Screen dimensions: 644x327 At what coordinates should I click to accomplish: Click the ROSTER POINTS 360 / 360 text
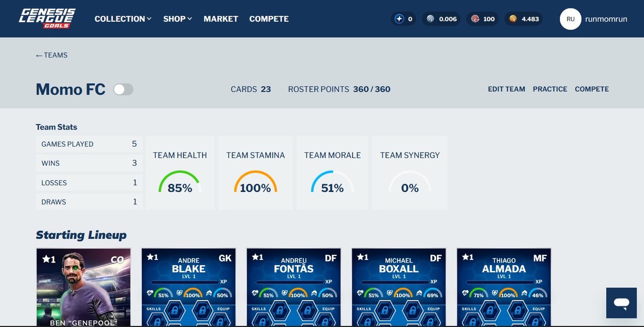pos(339,89)
